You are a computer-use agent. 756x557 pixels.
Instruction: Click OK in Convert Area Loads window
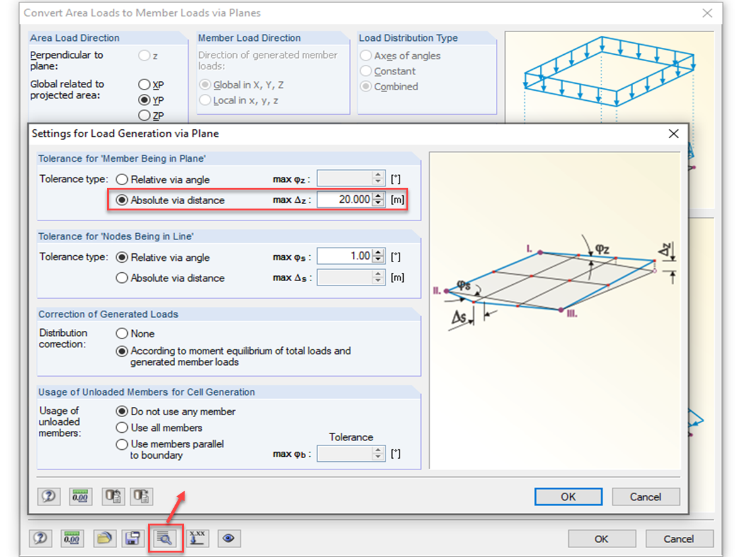(x=602, y=539)
